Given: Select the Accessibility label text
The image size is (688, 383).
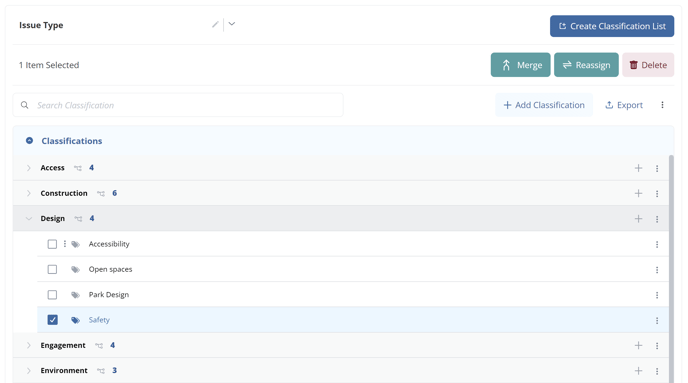Looking at the screenshot, I should (x=109, y=244).
